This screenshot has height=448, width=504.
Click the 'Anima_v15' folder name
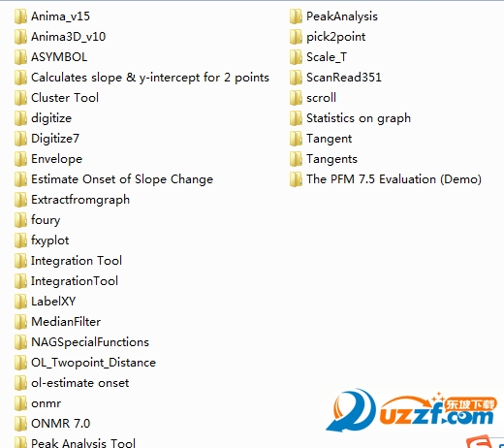[60, 16]
